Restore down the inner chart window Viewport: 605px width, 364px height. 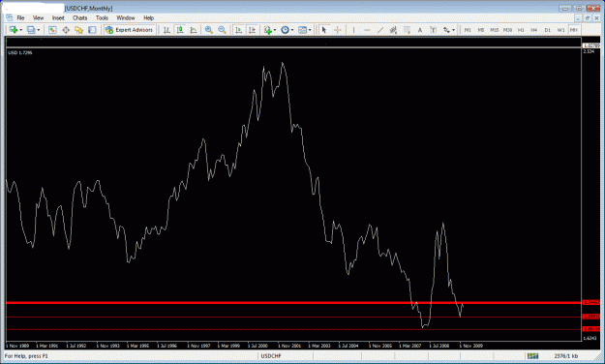coord(588,18)
